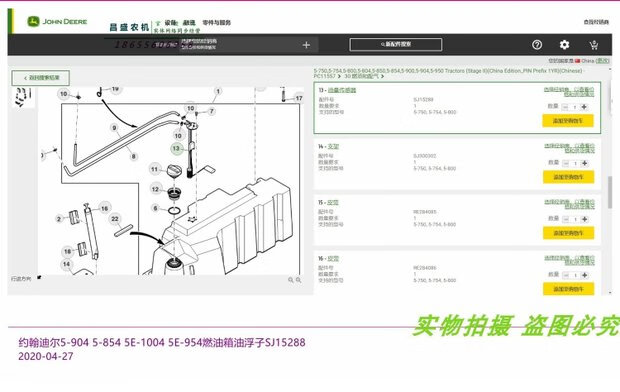620x392 pixels.
Task: Open the 设备 menu in the header
Action: pos(171,23)
